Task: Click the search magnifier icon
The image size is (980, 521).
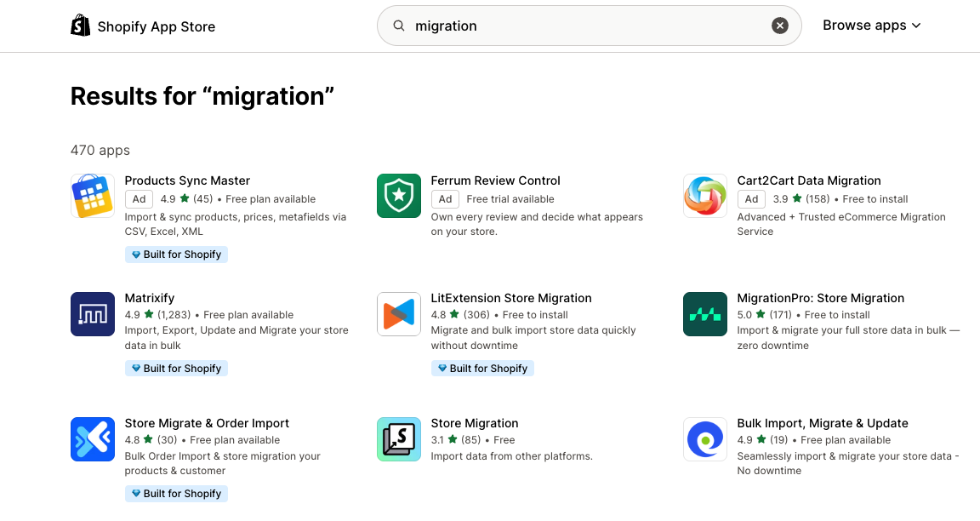Action: pos(398,26)
